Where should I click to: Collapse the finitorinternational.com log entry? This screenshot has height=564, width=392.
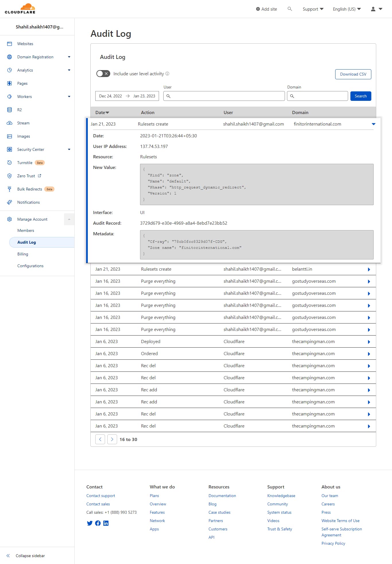pos(374,124)
